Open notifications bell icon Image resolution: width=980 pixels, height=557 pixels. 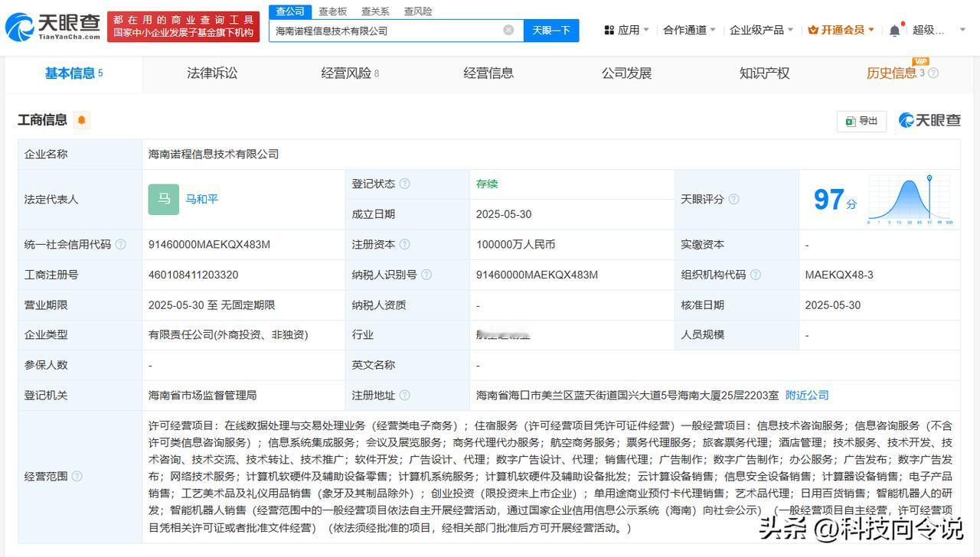[x=894, y=31]
